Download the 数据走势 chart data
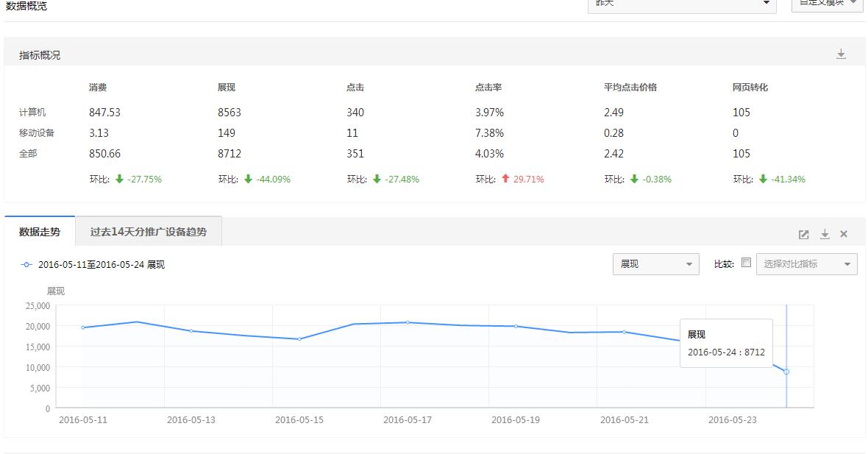This screenshot has width=868, height=454. coord(825,234)
